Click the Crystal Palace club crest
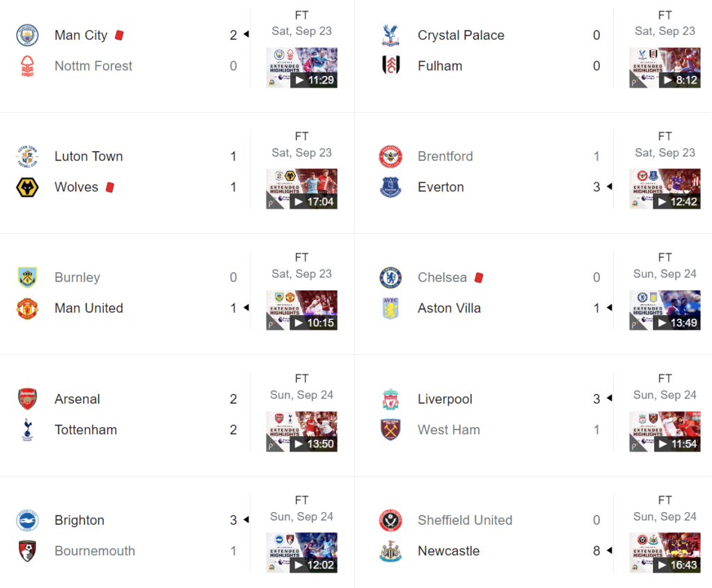 (x=390, y=35)
